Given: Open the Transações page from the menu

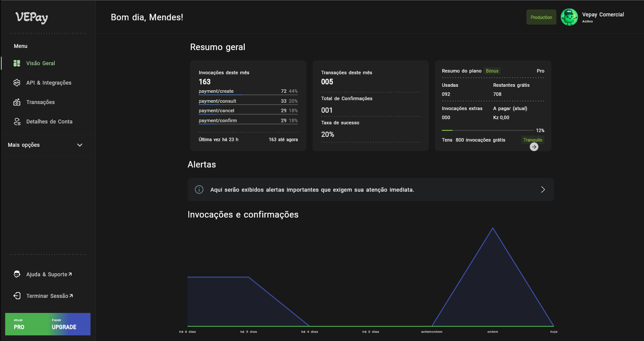Looking at the screenshot, I should pyautogui.click(x=40, y=102).
